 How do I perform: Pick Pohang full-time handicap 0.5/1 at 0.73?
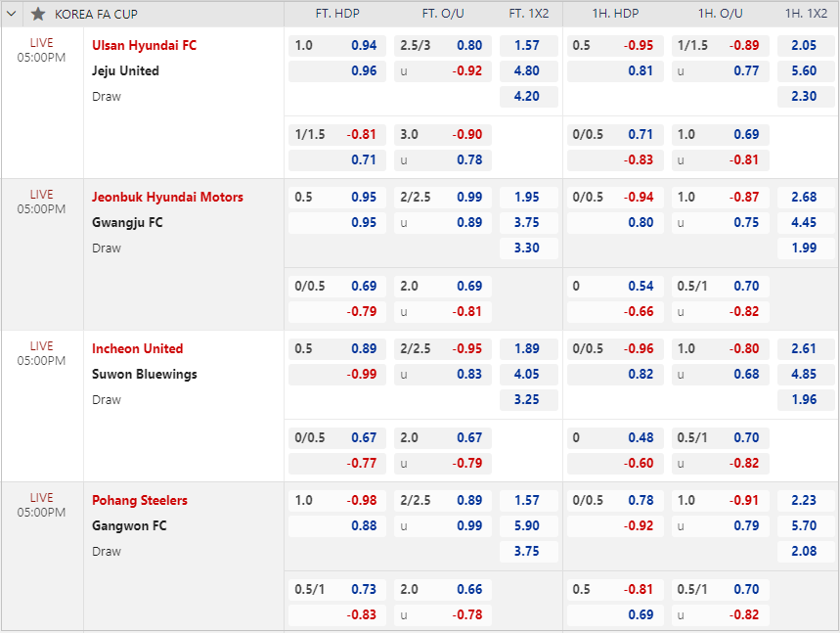[337, 590]
